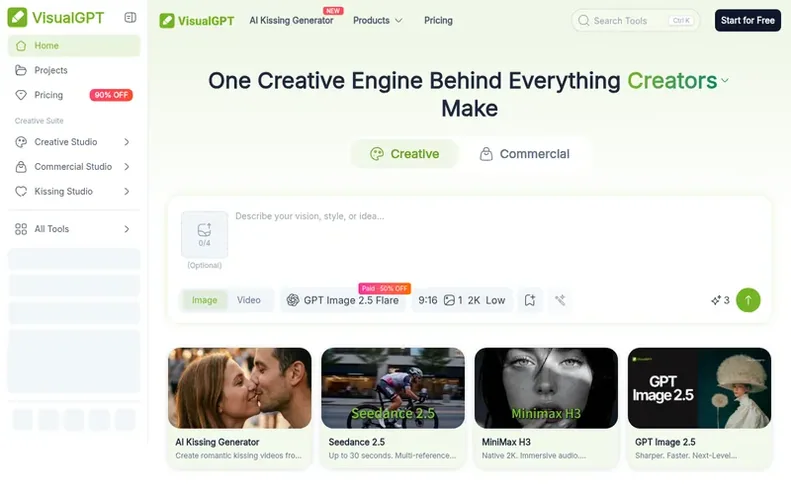Click the 'Creative Suite' section label
Viewport: 791px width, 494px height.
[x=39, y=121]
